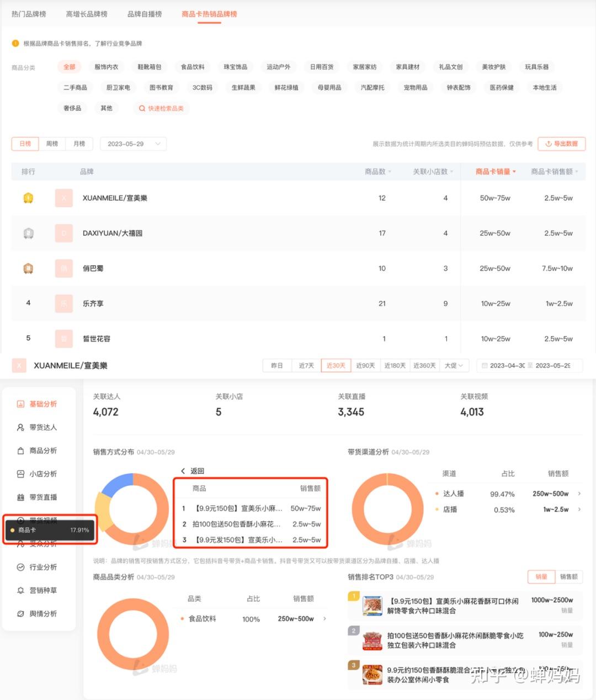Show TOP3 ranking by 销售额
Screen dimensions: 596x700
coord(569,577)
